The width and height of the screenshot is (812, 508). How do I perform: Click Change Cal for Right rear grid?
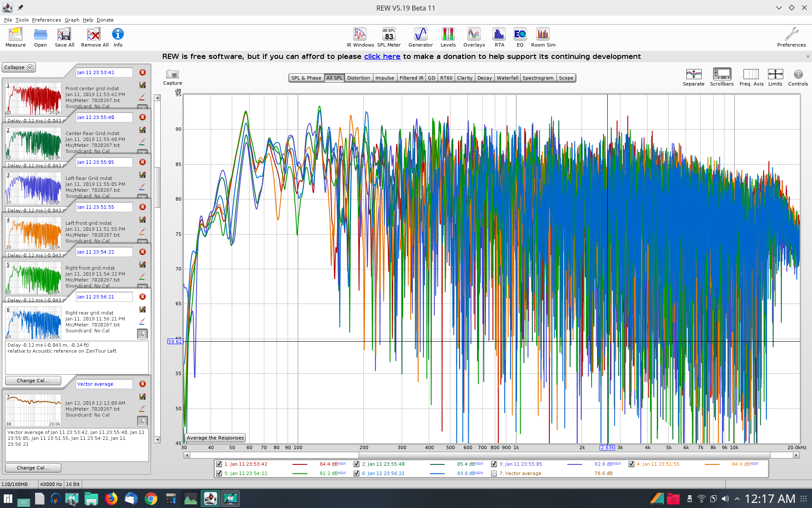(x=33, y=381)
